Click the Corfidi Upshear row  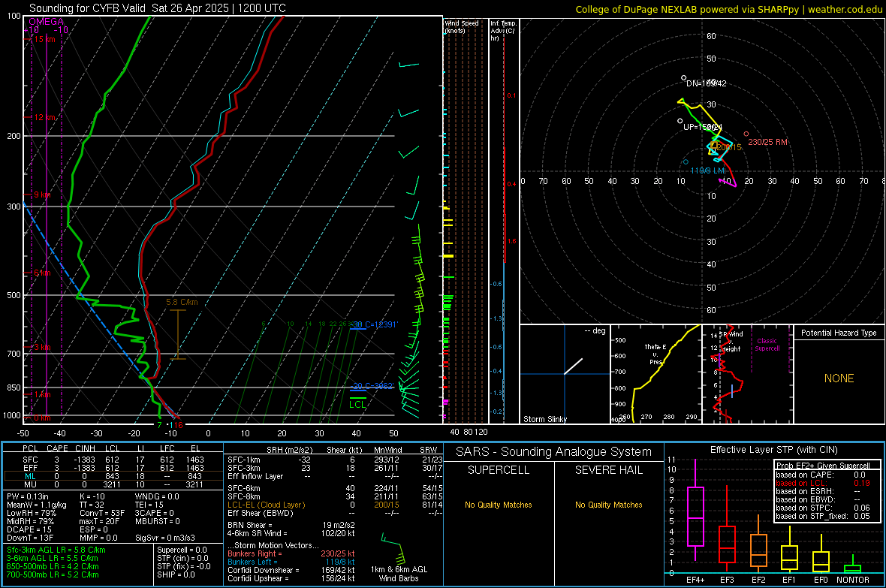(x=291, y=577)
